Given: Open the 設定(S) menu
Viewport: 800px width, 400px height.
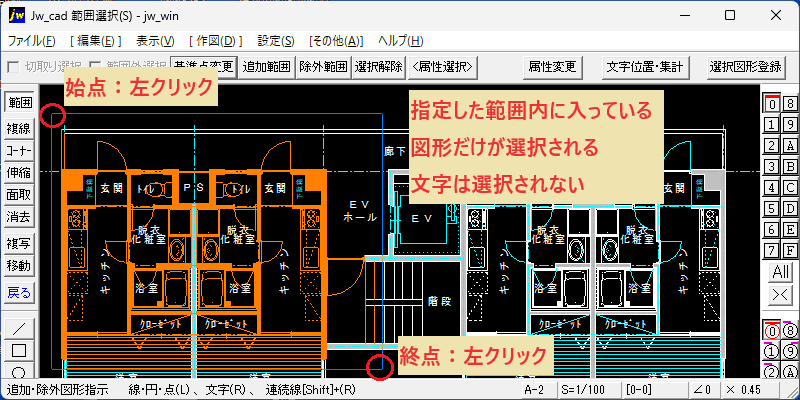Looking at the screenshot, I should click(276, 41).
